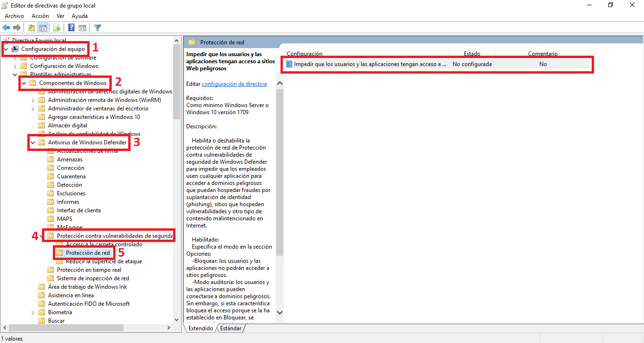Expand Administración remota de Windows (WinRM)
The image size is (644, 343).
(x=33, y=100)
